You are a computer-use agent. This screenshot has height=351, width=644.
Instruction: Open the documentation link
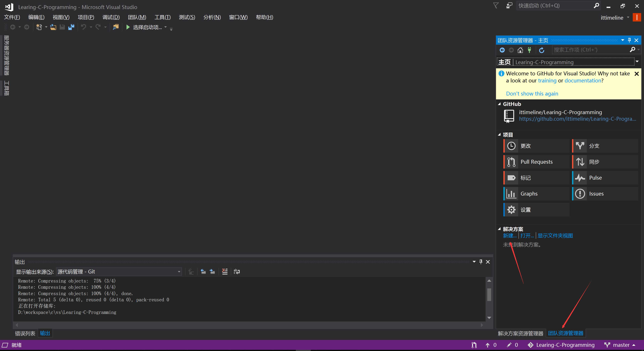pos(583,81)
